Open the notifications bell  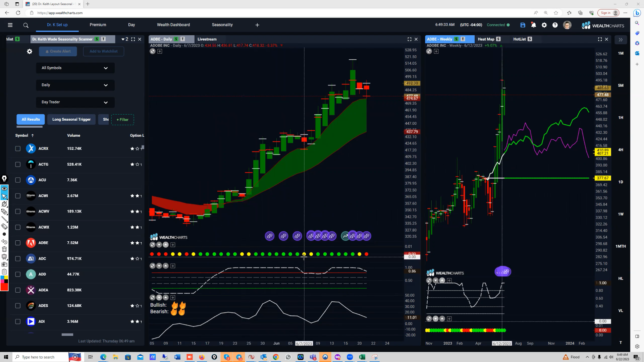(533, 25)
